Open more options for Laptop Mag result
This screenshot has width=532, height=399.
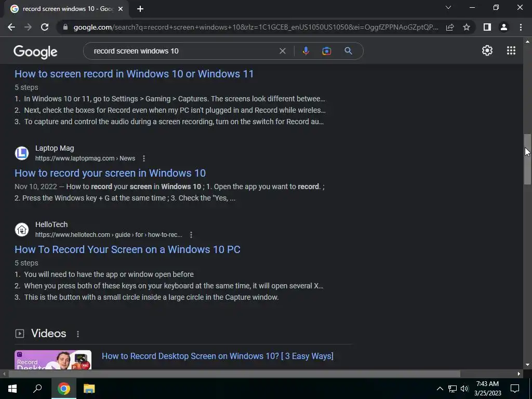(144, 158)
